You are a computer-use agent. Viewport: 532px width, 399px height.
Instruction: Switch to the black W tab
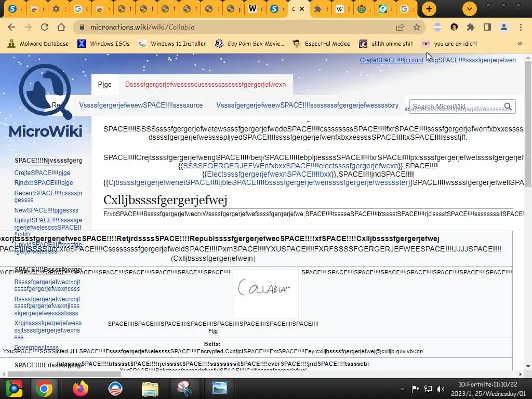(x=256, y=9)
